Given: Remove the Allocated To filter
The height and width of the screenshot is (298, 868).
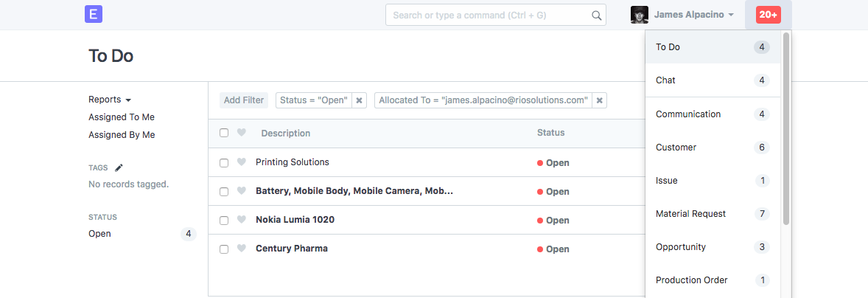Looking at the screenshot, I should point(599,100).
